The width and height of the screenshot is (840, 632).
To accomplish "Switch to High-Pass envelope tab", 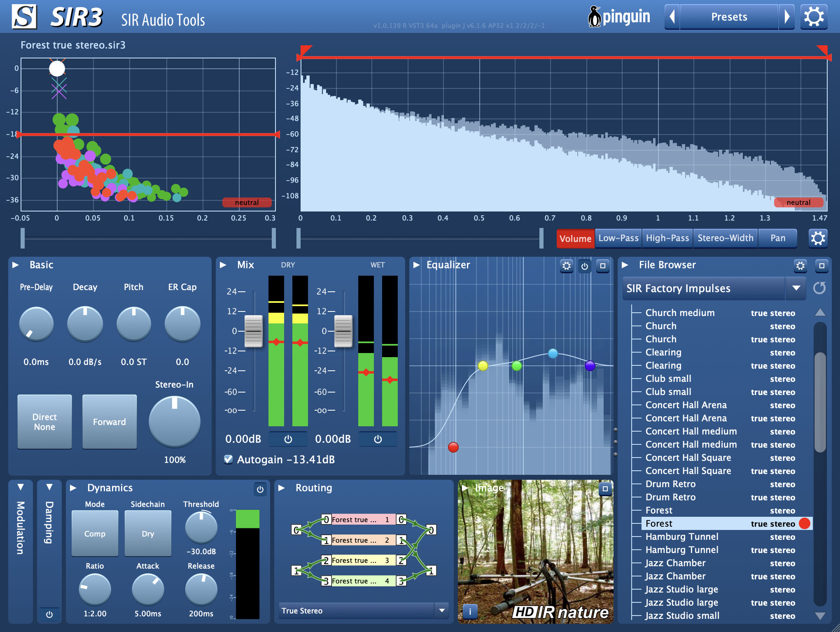I will coord(667,238).
